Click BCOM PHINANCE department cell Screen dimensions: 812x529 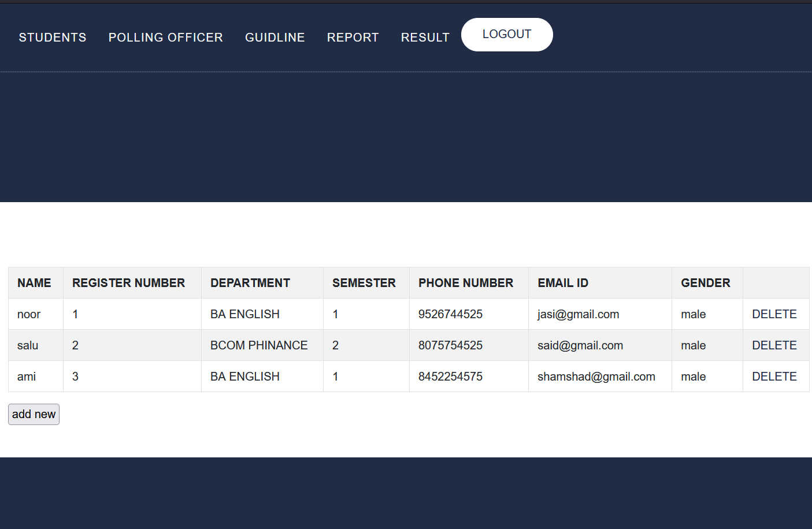pos(258,345)
